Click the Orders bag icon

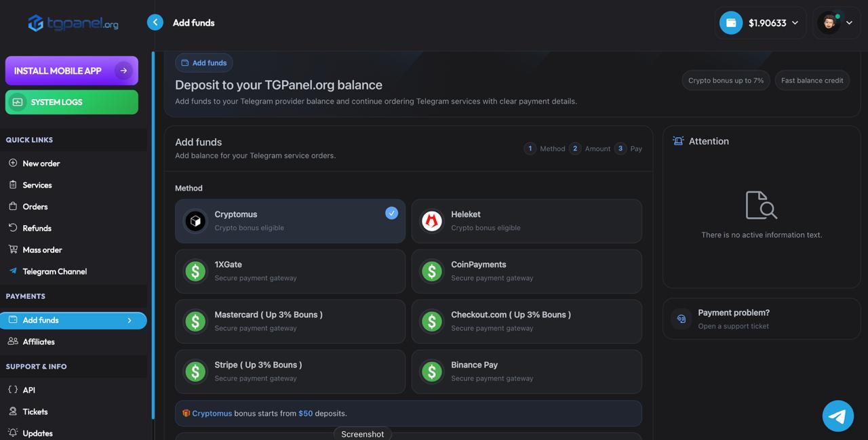13,206
